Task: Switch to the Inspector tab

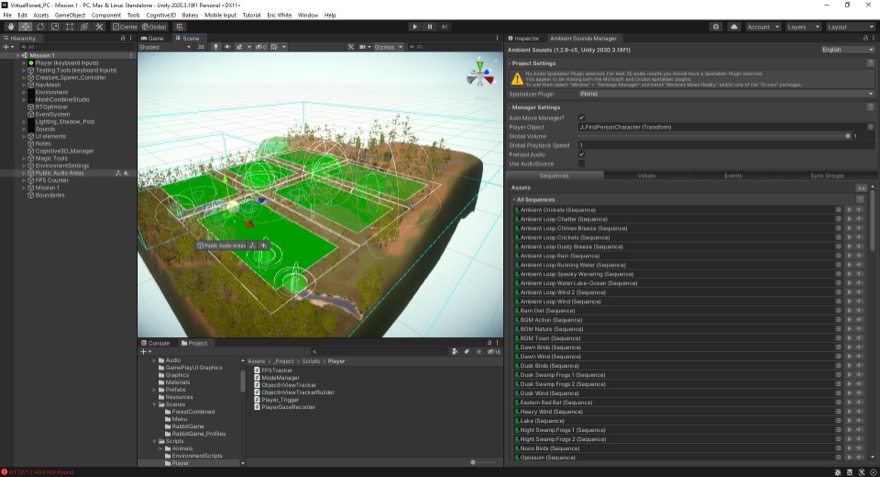Action: pos(524,38)
